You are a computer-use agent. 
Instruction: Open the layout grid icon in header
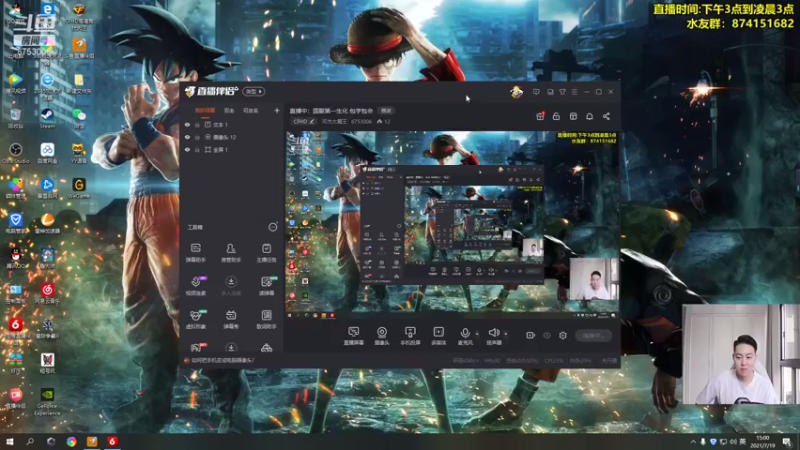[573, 116]
